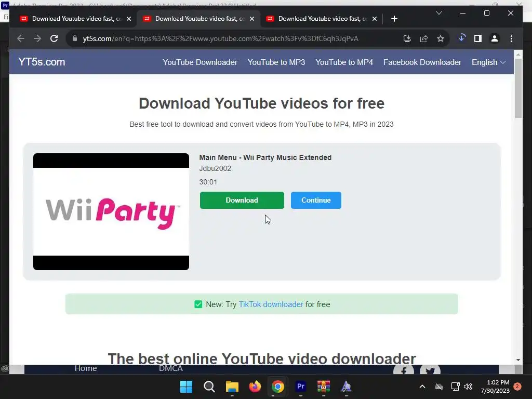Open Facebook Downloader nav link
532x399 pixels.
pos(422,62)
